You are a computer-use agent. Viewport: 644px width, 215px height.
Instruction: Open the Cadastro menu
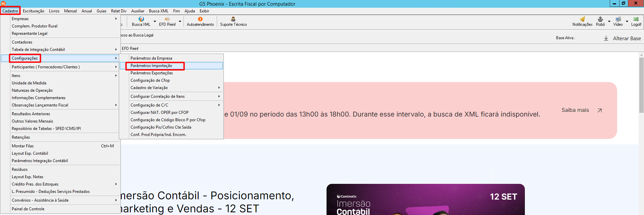[10, 11]
